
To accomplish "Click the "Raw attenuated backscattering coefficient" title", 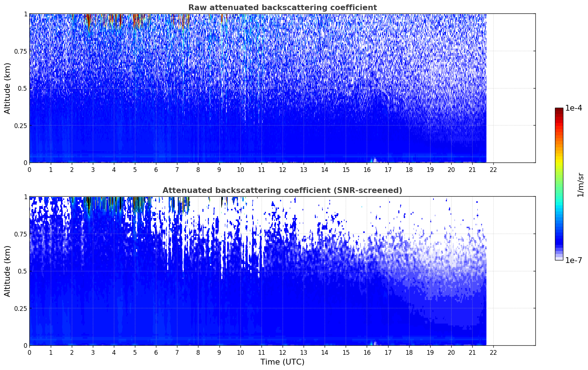I will (282, 8).
